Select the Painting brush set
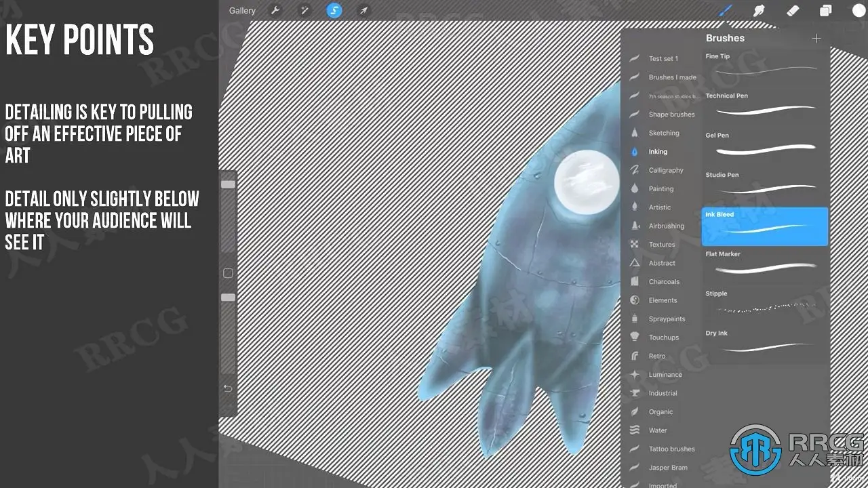Image resolution: width=868 pixels, height=488 pixels. click(x=661, y=189)
